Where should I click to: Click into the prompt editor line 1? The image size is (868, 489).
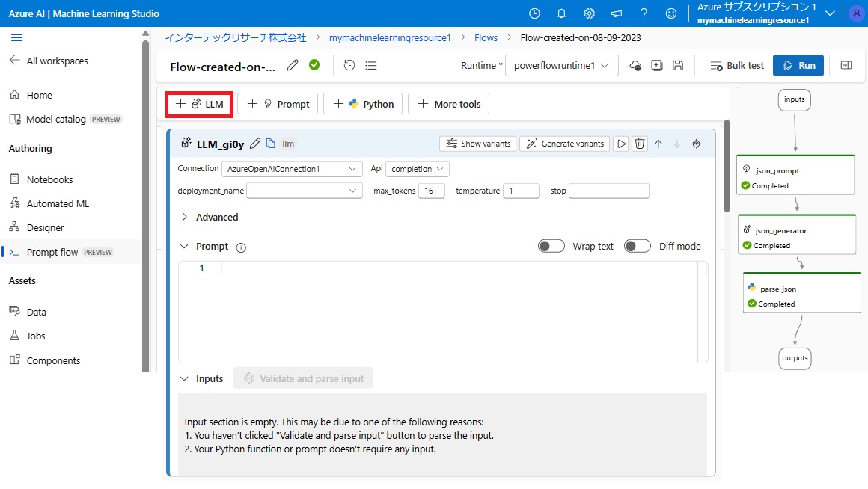(x=459, y=268)
